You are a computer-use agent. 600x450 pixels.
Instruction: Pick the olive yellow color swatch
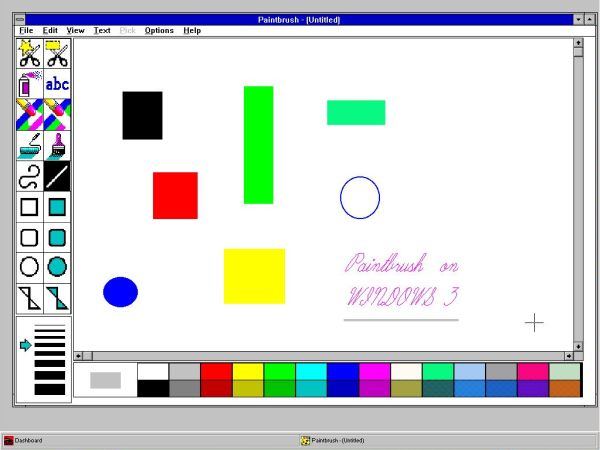[x=248, y=388]
